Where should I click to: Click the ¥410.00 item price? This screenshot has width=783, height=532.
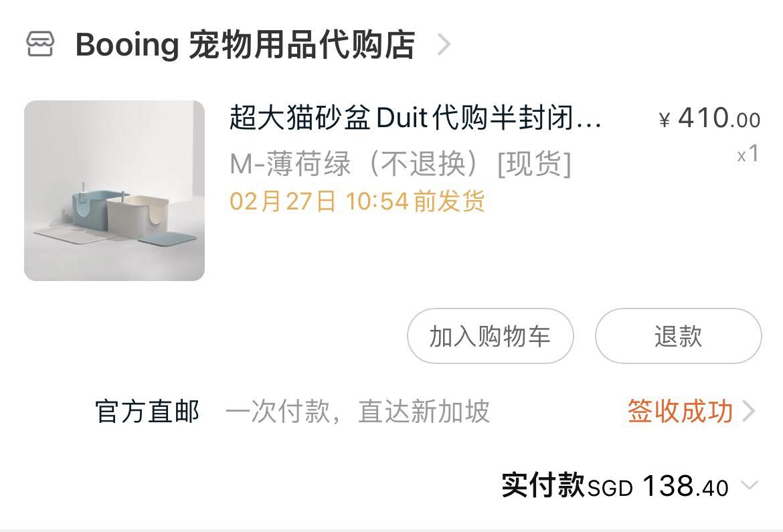pos(709,119)
